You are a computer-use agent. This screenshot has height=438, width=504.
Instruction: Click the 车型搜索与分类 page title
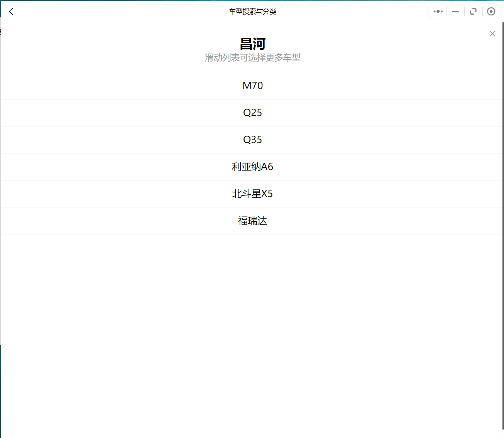pyautogui.click(x=252, y=12)
